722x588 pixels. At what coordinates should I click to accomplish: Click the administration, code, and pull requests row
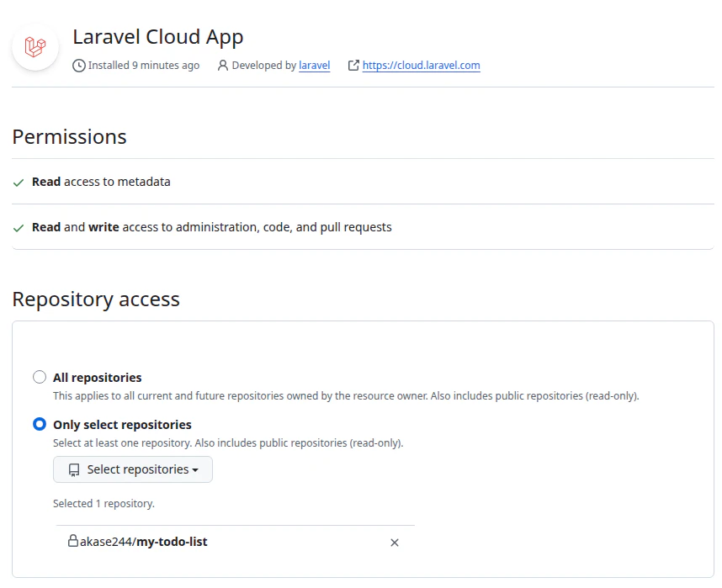coord(363,227)
